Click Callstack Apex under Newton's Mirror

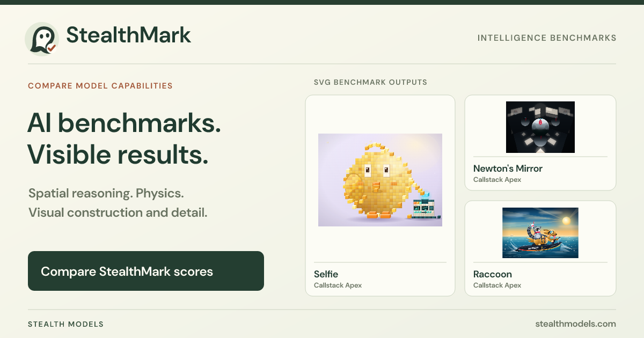click(497, 180)
